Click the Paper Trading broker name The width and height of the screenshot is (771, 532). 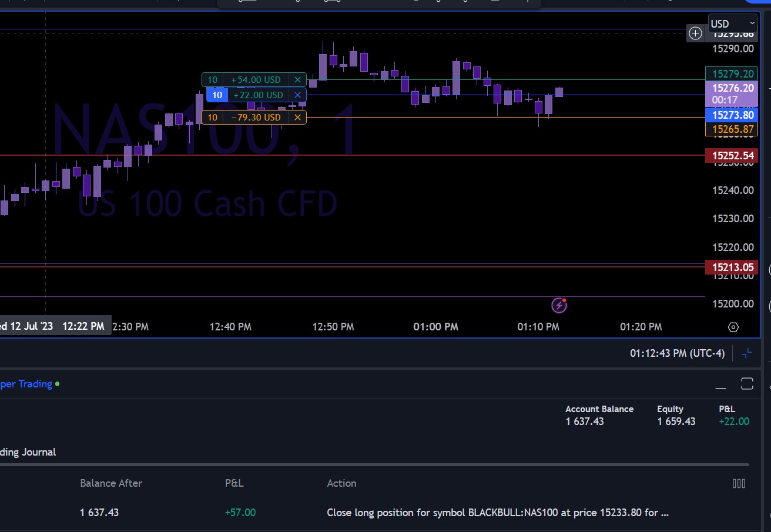tap(26, 384)
